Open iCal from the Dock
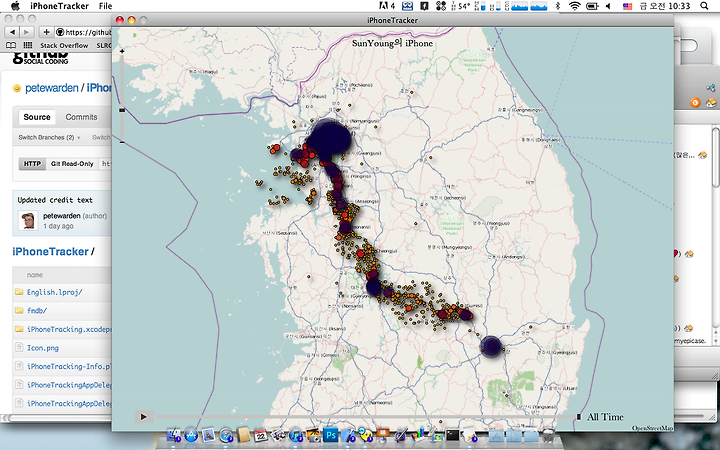This screenshot has height=450, width=720. tap(261, 434)
